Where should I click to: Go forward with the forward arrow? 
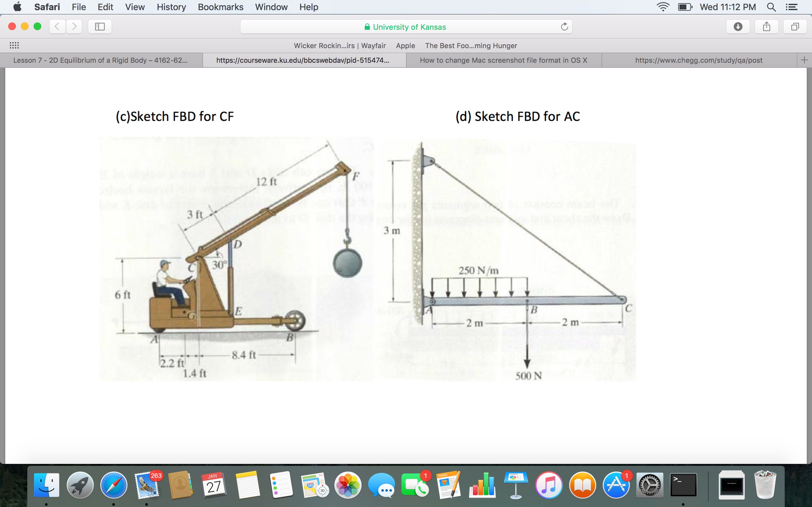coord(74,27)
